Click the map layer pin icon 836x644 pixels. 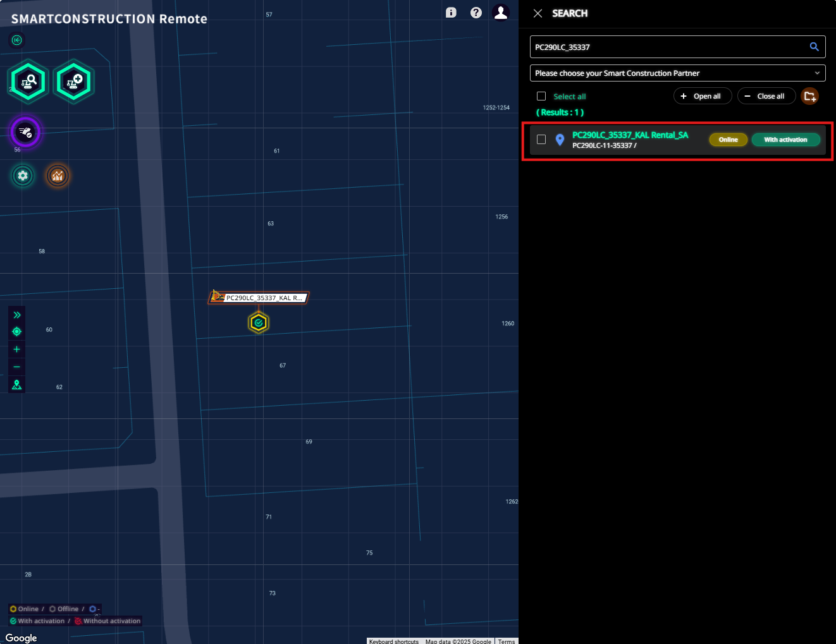point(17,384)
